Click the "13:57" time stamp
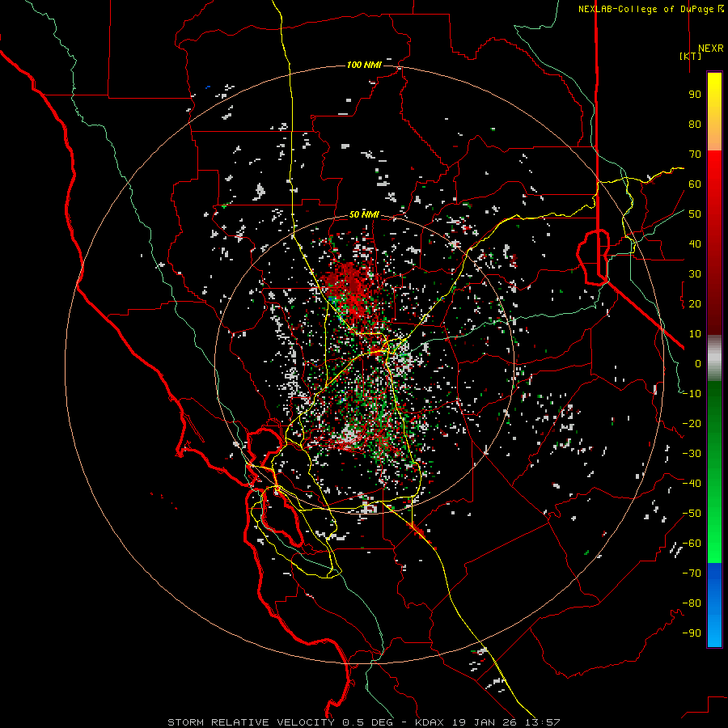The width and height of the screenshot is (728, 728). pyautogui.click(x=542, y=722)
